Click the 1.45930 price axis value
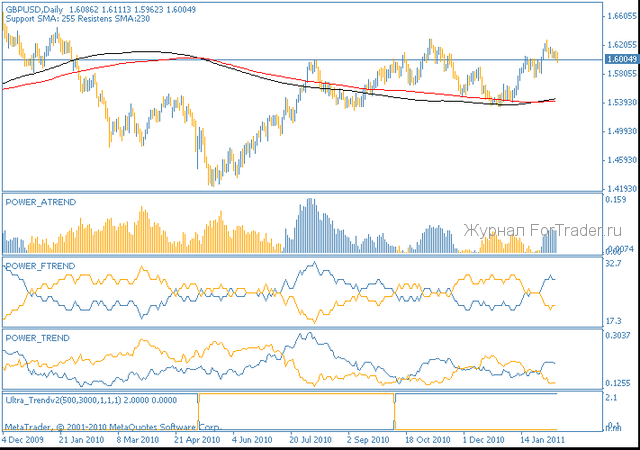Viewport: 640px width, 450px height. [x=622, y=160]
